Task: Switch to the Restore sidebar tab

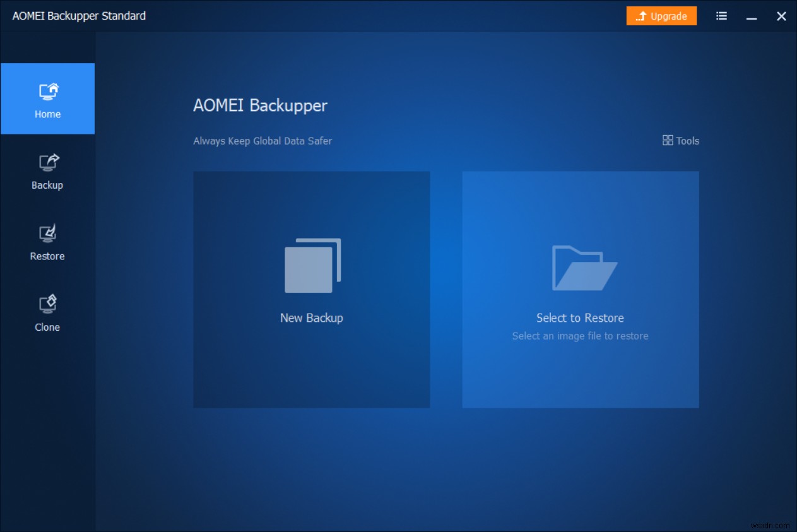Action: [x=47, y=241]
